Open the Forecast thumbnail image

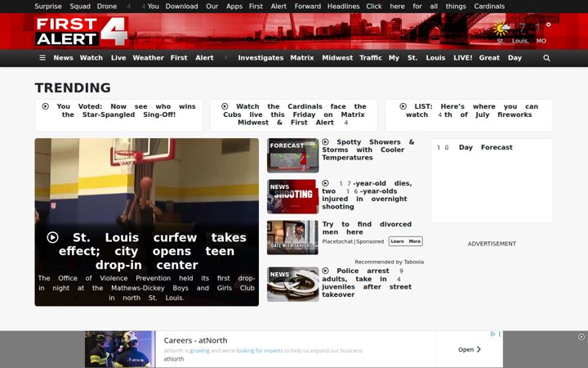(x=293, y=155)
